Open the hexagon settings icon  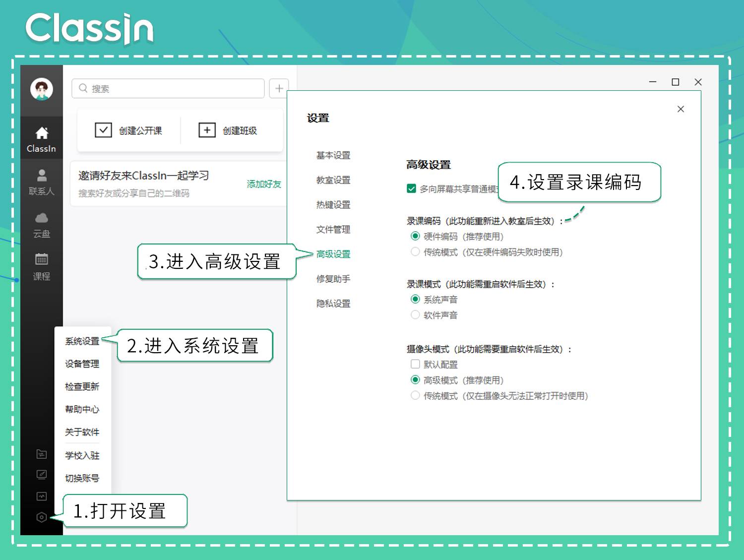point(42,517)
